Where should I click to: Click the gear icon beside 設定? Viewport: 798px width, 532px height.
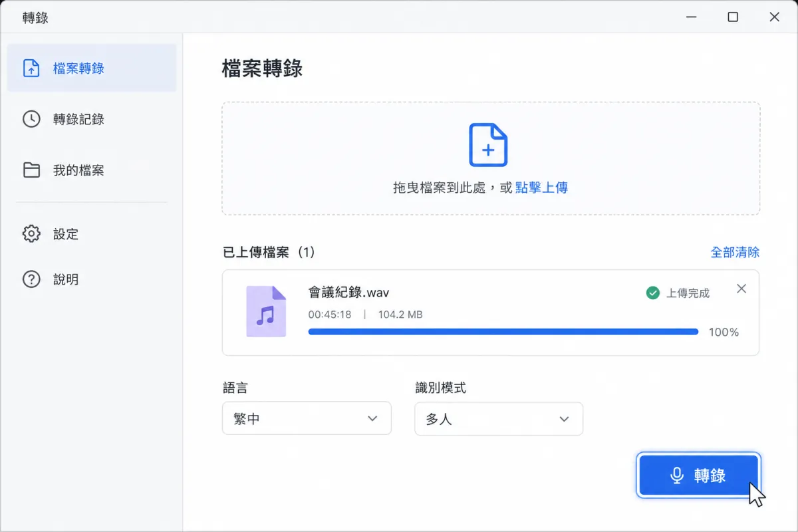coord(31,234)
